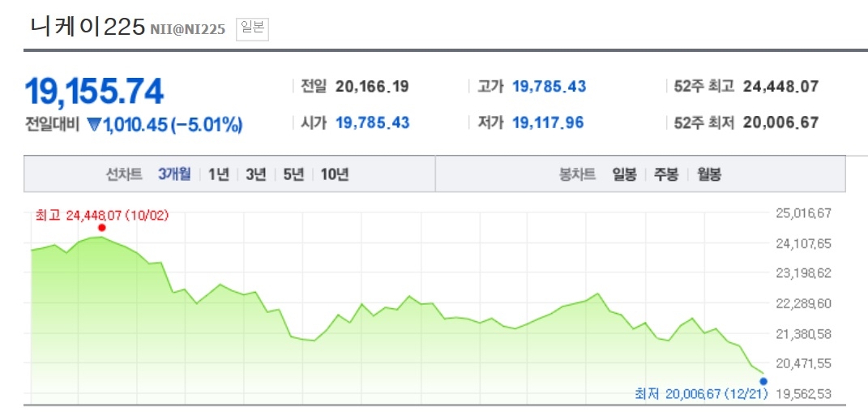Click the 봉차트 section label

point(577,174)
